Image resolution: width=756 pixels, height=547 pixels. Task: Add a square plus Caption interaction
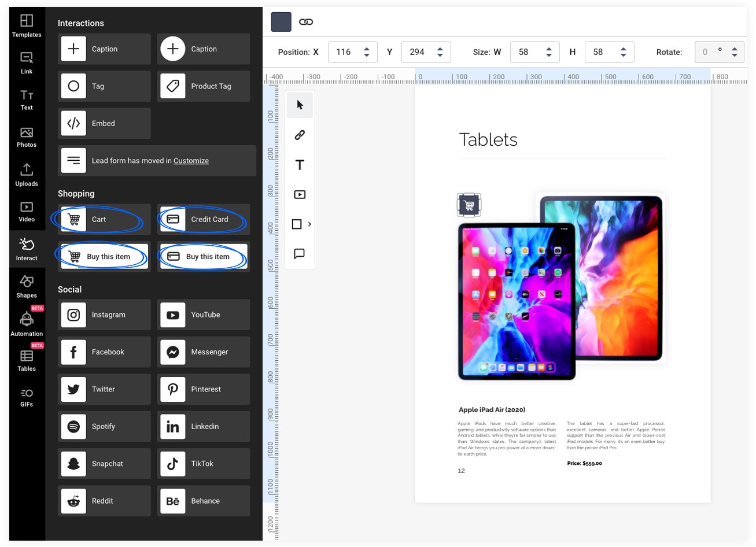point(104,49)
